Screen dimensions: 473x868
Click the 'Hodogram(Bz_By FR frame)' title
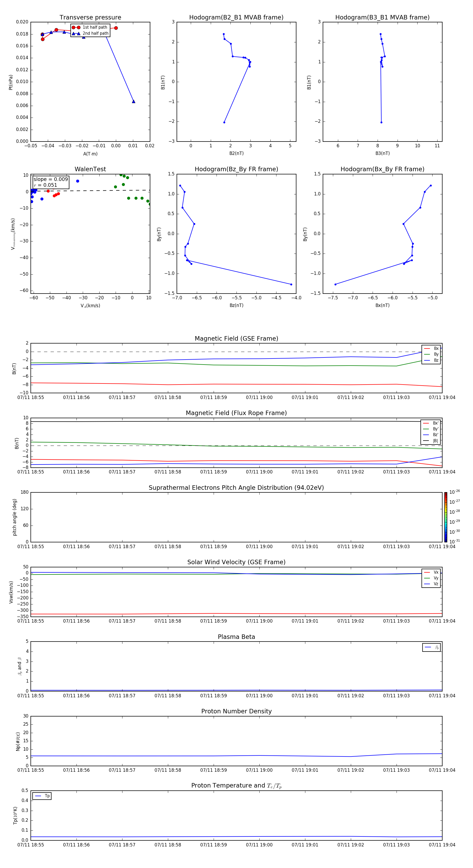pyautogui.click(x=236, y=169)
